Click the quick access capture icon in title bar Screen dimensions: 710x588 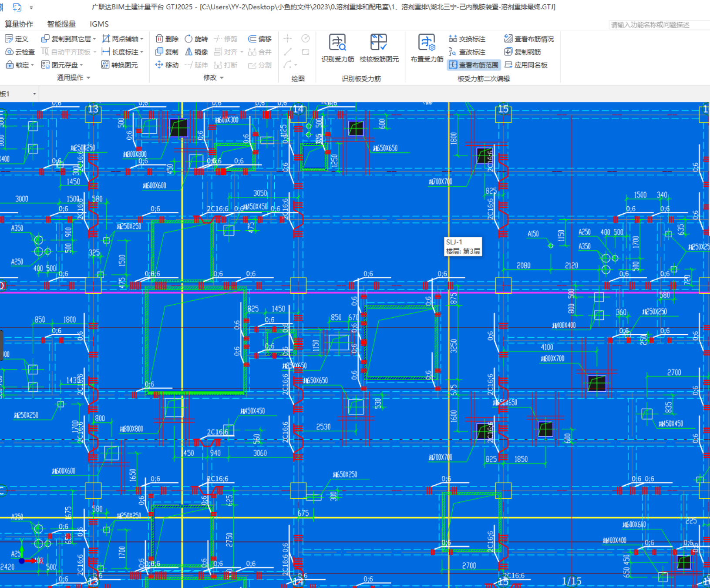click(17, 7)
